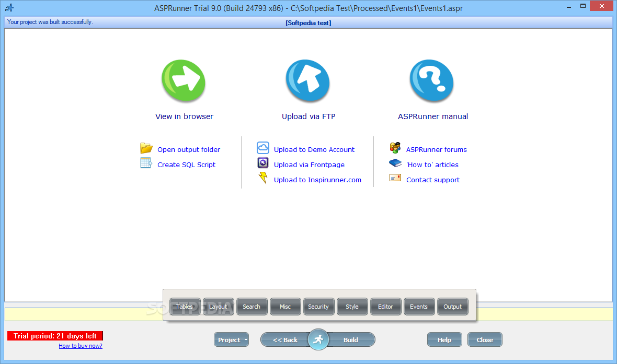Click the lightning icon beside Upload to Inspirunner.com
The width and height of the screenshot is (617, 364).
point(263,178)
